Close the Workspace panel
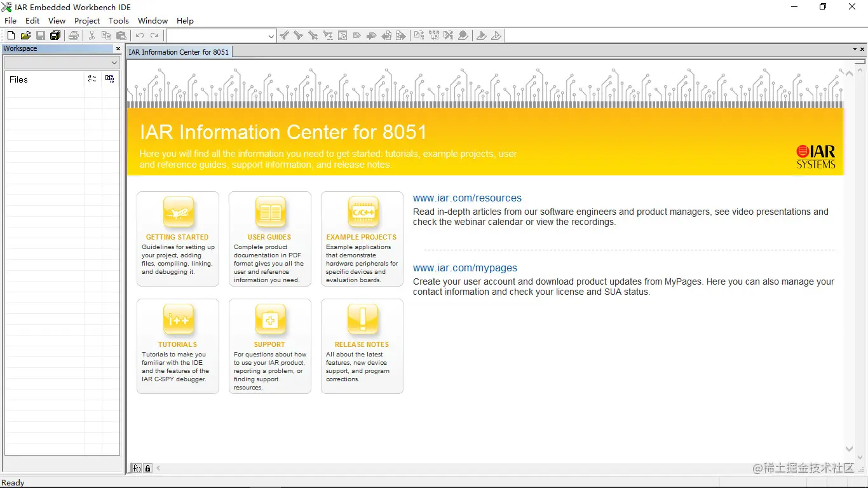 [x=118, y=49]
